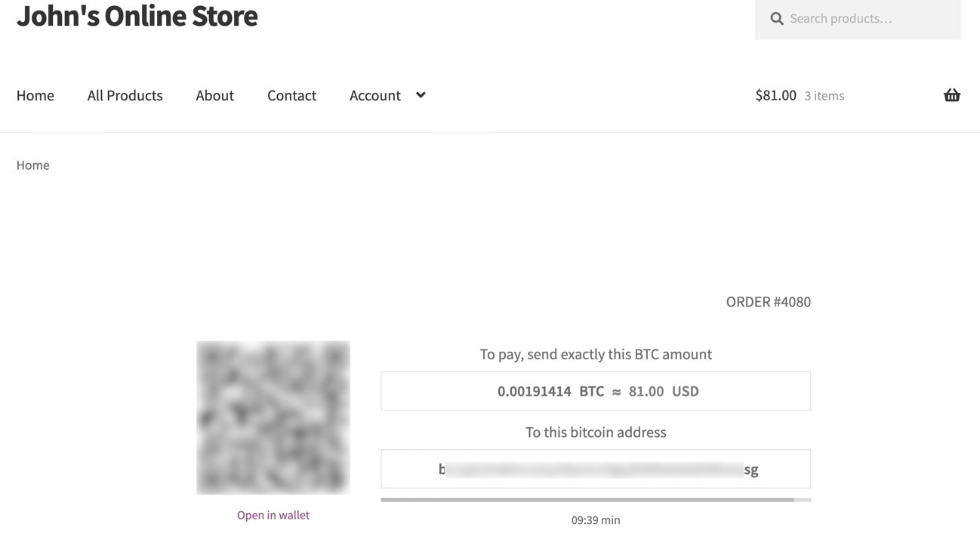Select the BTC amount field
Image resolution: width=980 pixels, height=545 pixels.
596,390
